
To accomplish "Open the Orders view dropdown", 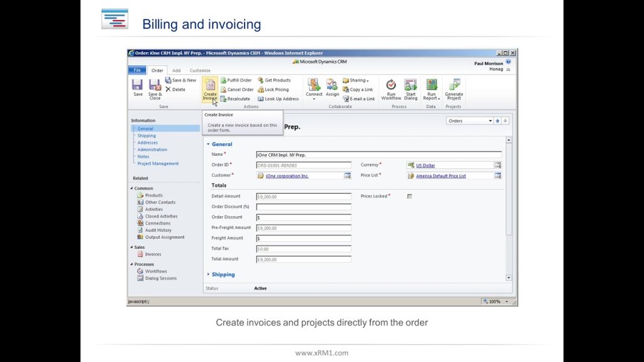I will point(490,121).
